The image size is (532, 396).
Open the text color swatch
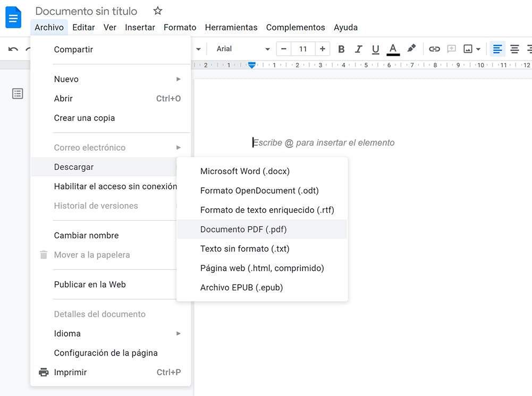pos(393,49)
